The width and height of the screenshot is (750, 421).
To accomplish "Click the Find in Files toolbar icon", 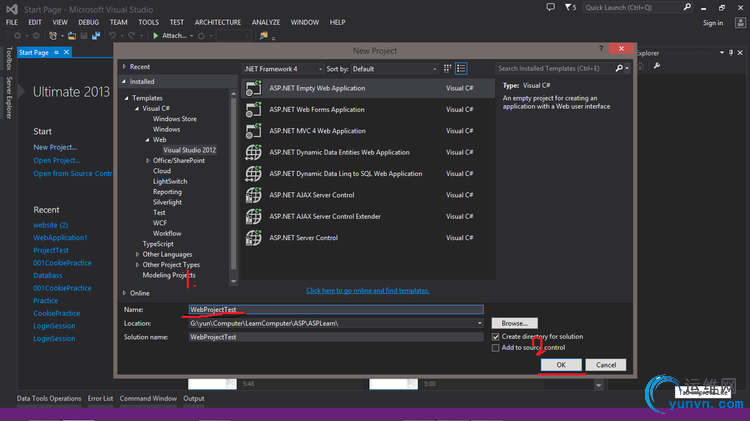I will pyautogui.click(x=264, y=36).
